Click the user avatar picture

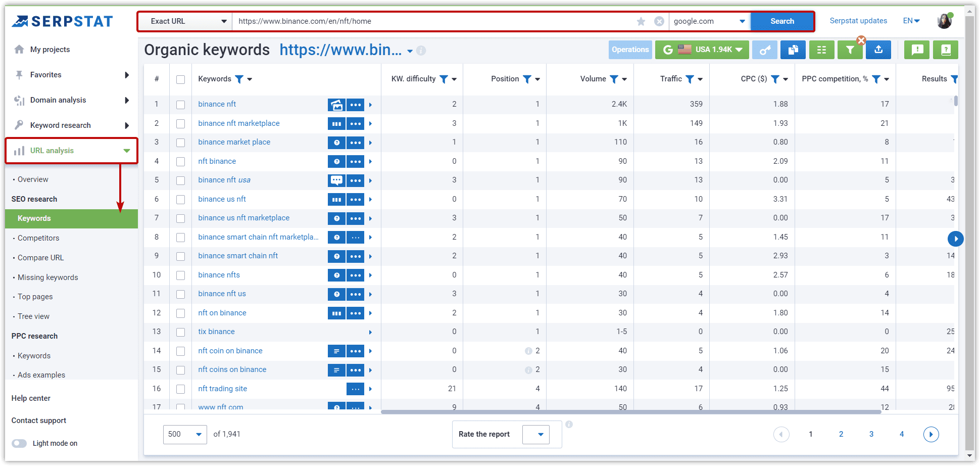(944, 21)
